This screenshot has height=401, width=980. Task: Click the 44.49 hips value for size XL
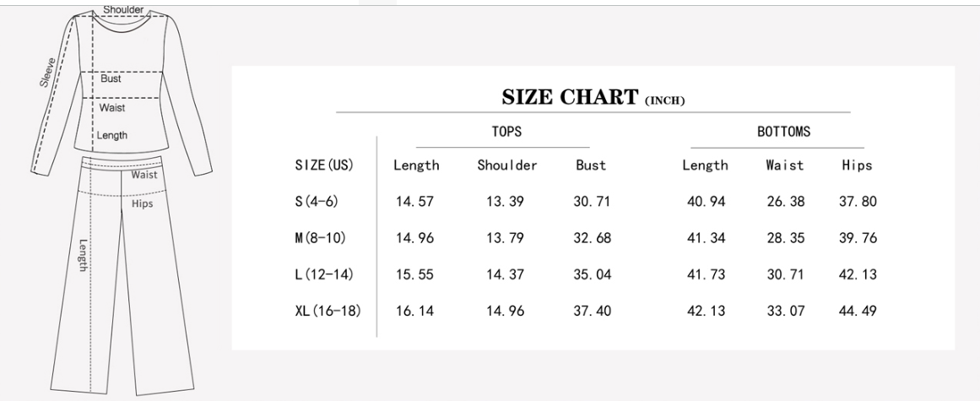(x=857, y=312)
